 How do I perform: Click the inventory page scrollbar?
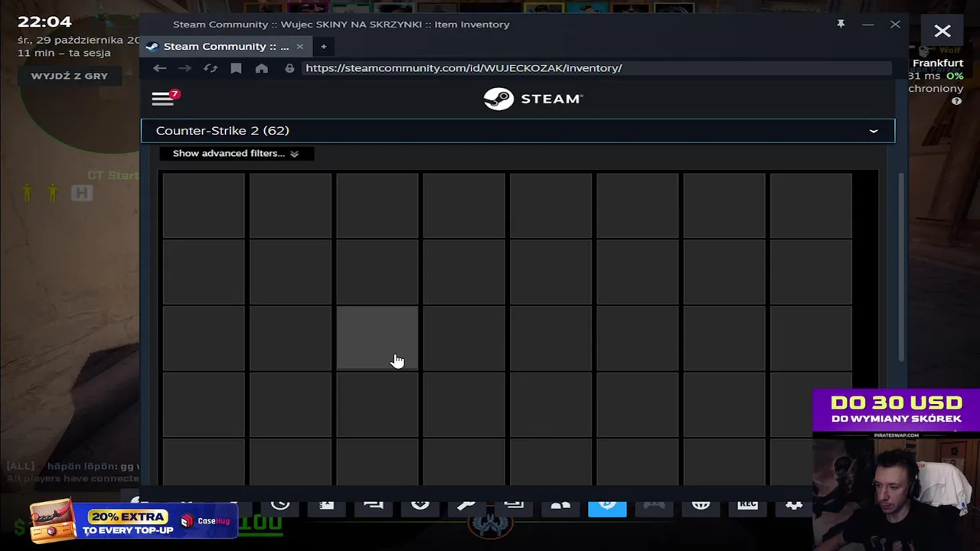point(900,268)
